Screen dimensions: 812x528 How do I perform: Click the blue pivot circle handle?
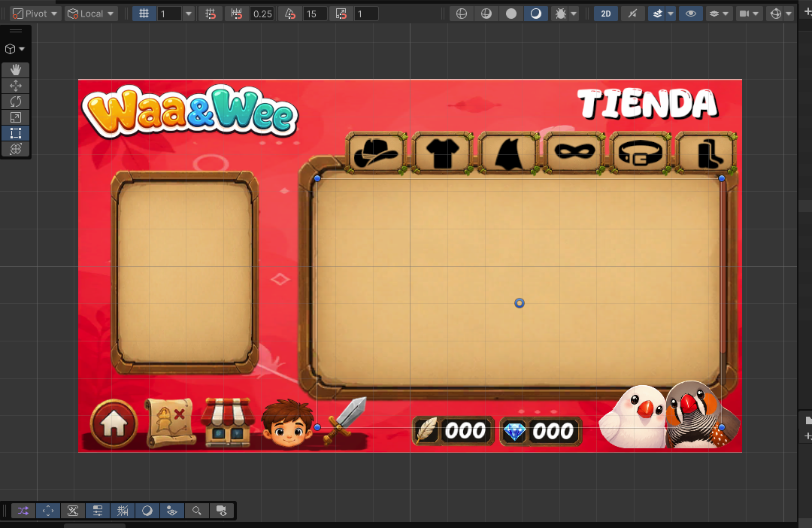click(x=520, y=303)
